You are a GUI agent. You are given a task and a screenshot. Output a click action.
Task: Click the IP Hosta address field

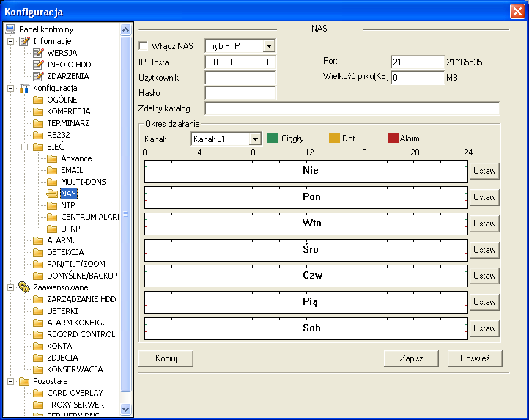[x=240, y=62]
